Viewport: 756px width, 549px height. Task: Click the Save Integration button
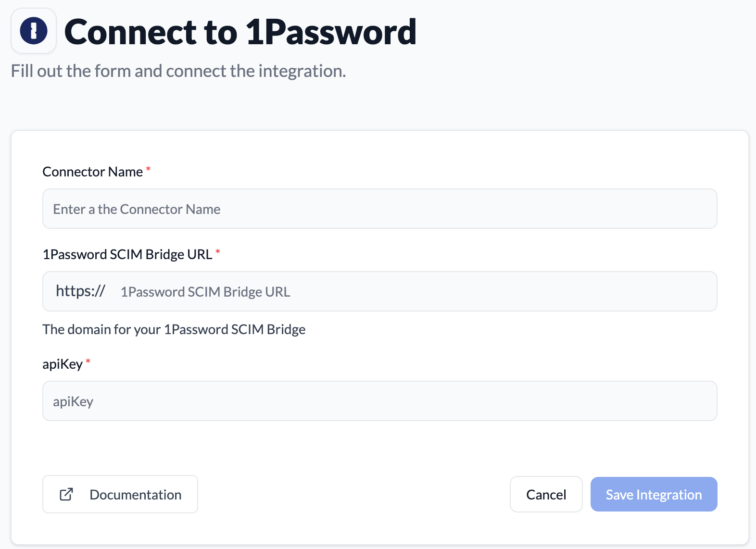pos(654,494)
